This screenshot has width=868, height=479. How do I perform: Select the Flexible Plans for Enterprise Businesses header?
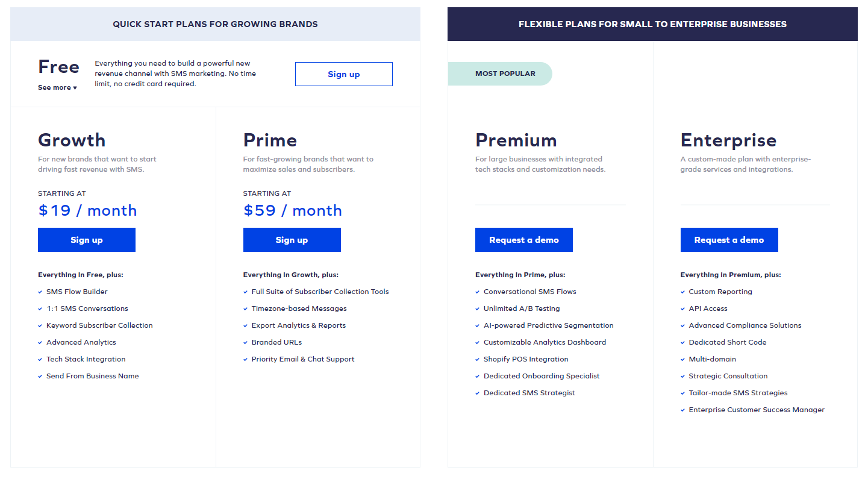652,25
